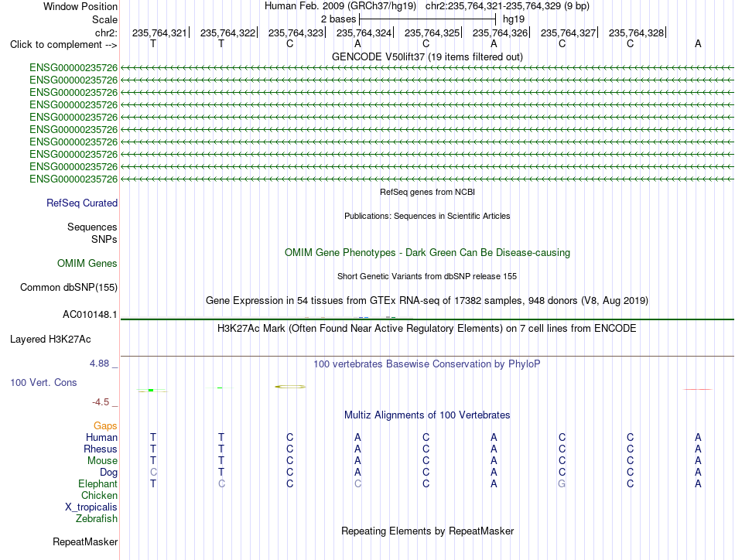Click the red negative conservation bar at far right
Image resolution: width=735 pixels, height=560 pixels.
click(698, 389)
